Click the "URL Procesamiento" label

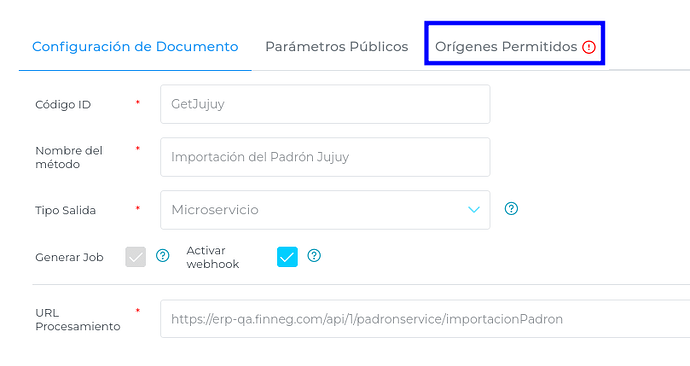[x=77, y=320]
